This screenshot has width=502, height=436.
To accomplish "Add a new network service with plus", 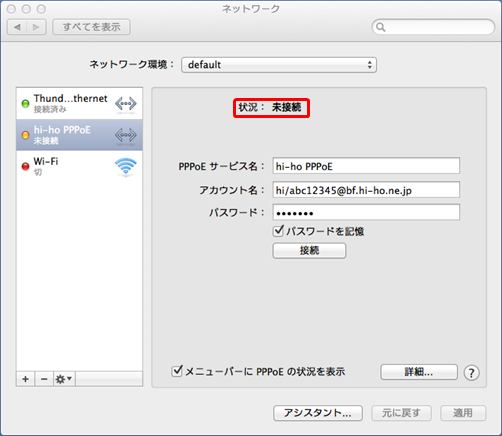I will tap(25, 379).
